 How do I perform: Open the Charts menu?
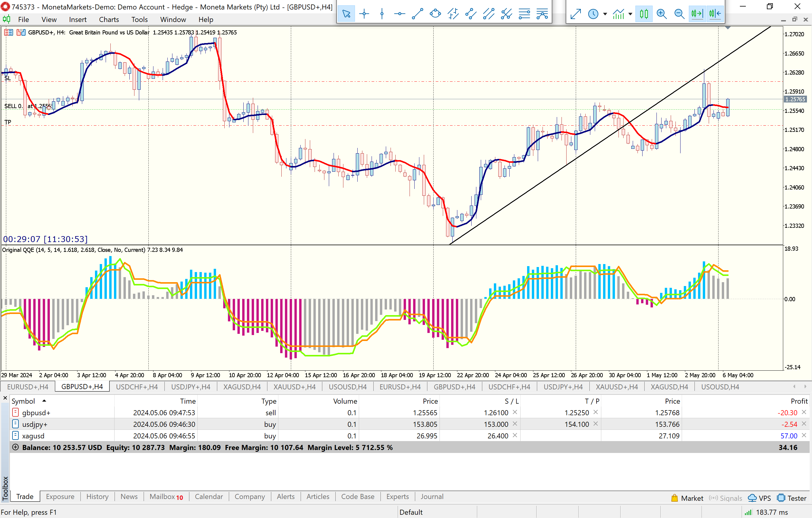click(109, 20)
